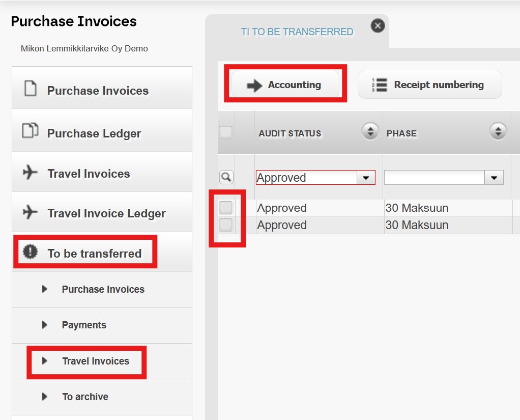Image resolution: width=520 pixels, height=420 pixels.
Task: Open Purchase Invoices in sidebar menu
Action: tap(102, 88)
